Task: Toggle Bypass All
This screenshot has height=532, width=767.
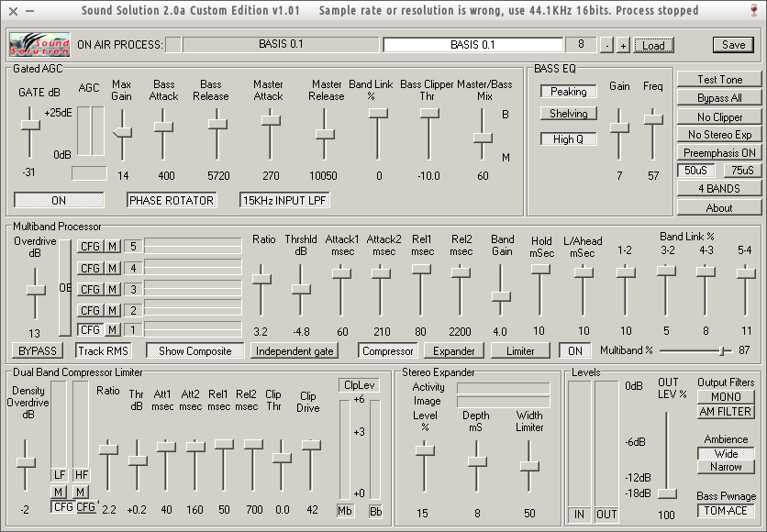Action: pyautogui.click(x=719, y=98)
